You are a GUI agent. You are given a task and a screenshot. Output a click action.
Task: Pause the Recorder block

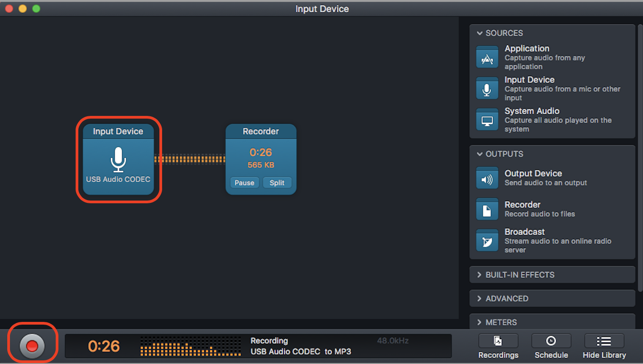tap(245, 183)
